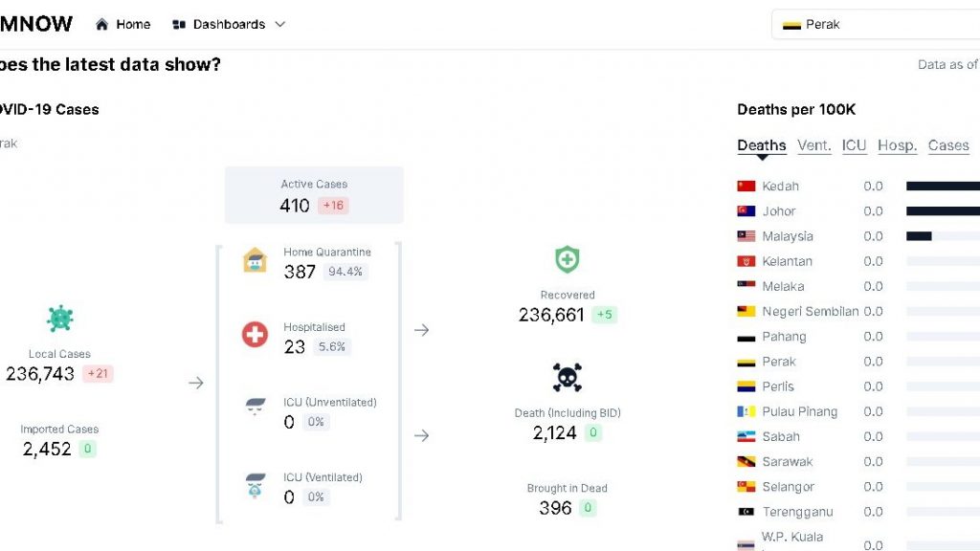The width and height of the screenshot is (980, 551).
Task: Click the ICU (Unventilated) patient icon
Action: [255, 408]
